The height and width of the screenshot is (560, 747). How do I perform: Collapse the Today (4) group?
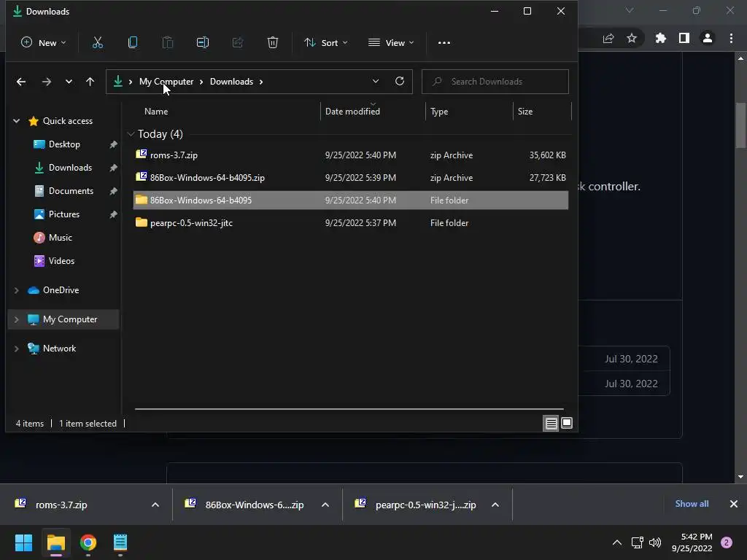131,134
